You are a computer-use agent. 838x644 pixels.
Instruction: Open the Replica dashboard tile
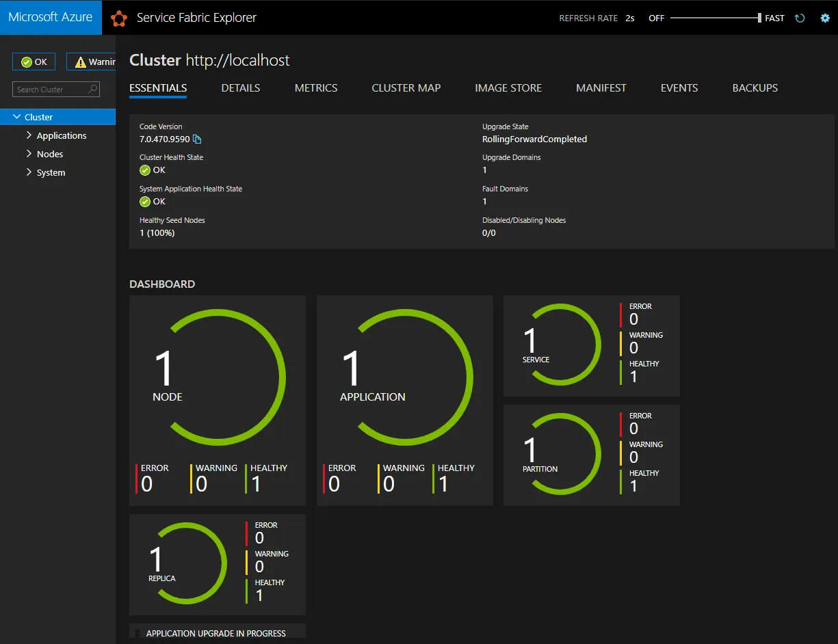(218, 565)
